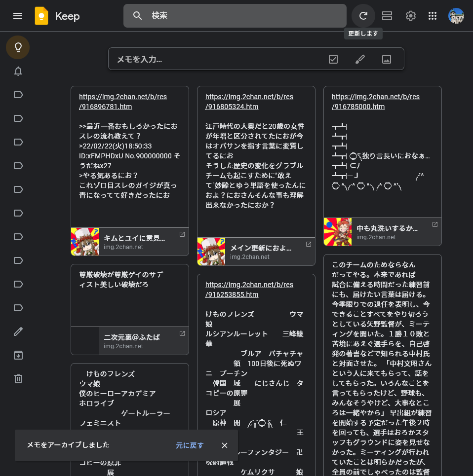This screenshot has height=476, width=473.
Task: Click thumbnail of キムとユイに意見 preview
Action: pyautogui.click(x=85, y=242)
